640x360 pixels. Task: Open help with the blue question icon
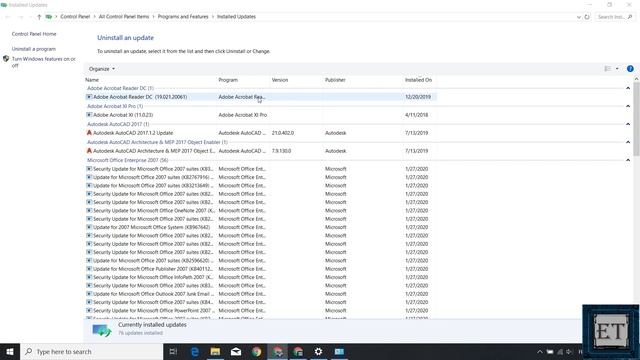630,69
